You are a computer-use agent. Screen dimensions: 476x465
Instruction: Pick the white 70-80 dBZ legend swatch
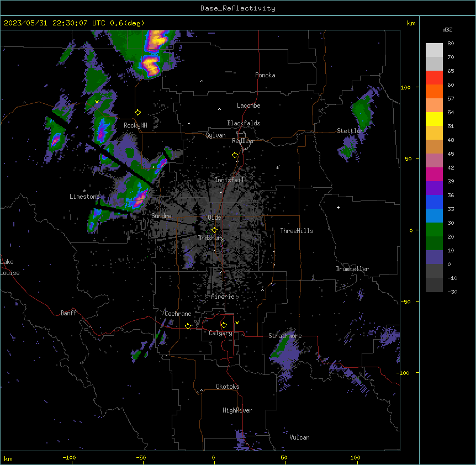434,50
